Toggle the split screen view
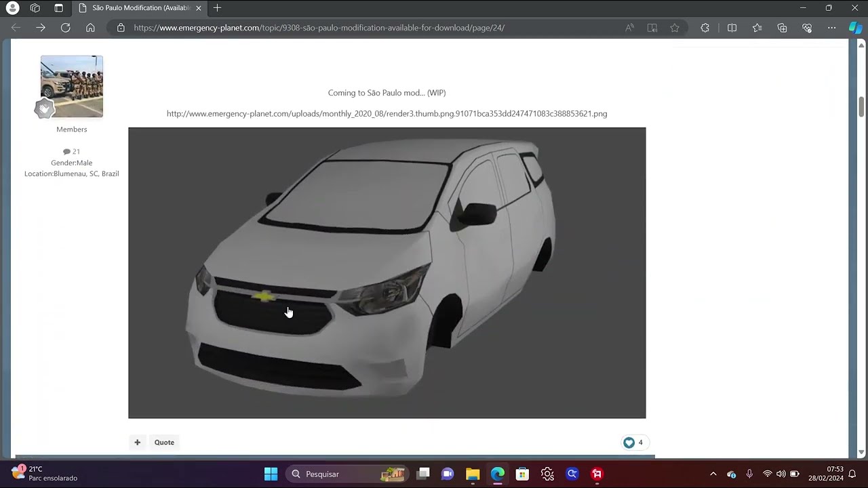This screenshot has width=868, height=488. [732, 28]
